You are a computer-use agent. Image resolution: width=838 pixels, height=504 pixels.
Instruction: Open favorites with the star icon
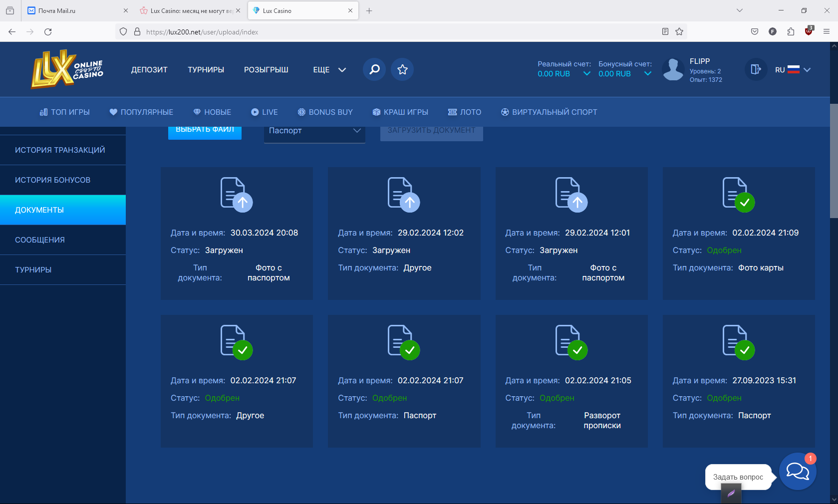(x=402, y=69)
